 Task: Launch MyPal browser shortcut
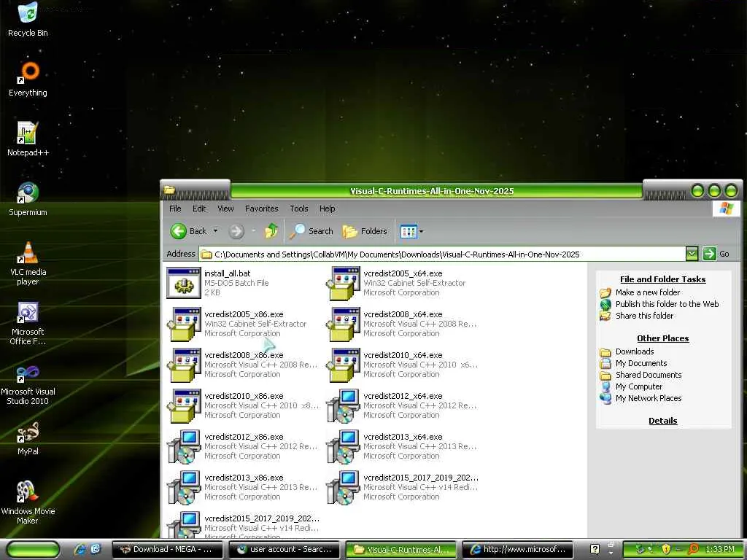tap(28, 439)
